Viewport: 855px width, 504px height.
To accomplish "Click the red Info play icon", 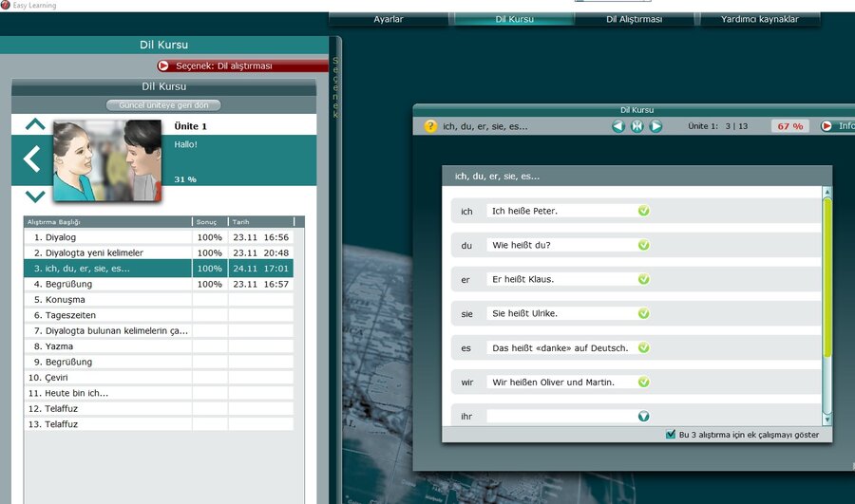I will [826, 126].
